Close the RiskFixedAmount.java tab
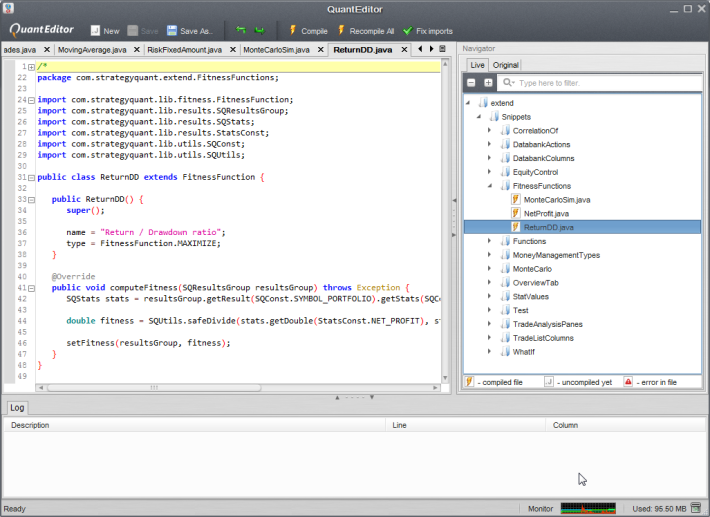710x517 pixels. (233, 49)
